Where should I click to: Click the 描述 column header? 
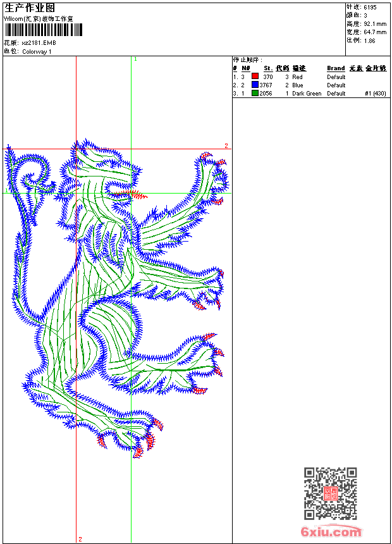pyautogui.click(x=299, y=68)
